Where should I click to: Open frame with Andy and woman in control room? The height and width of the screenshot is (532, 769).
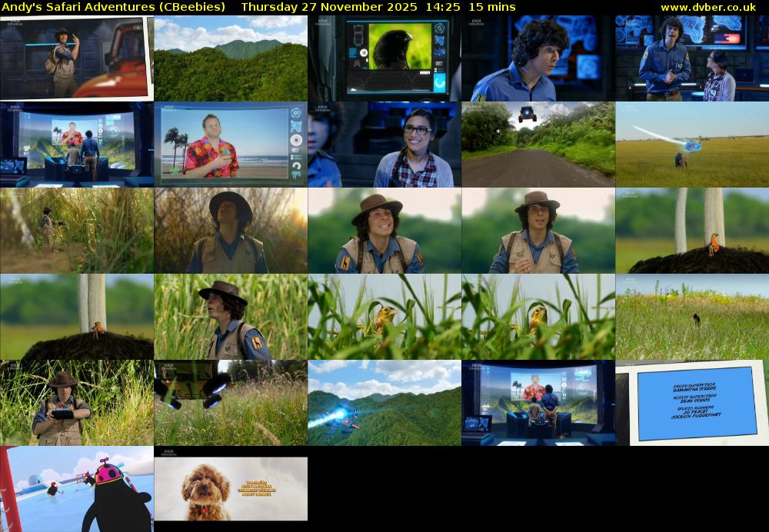tap(691, 58)
